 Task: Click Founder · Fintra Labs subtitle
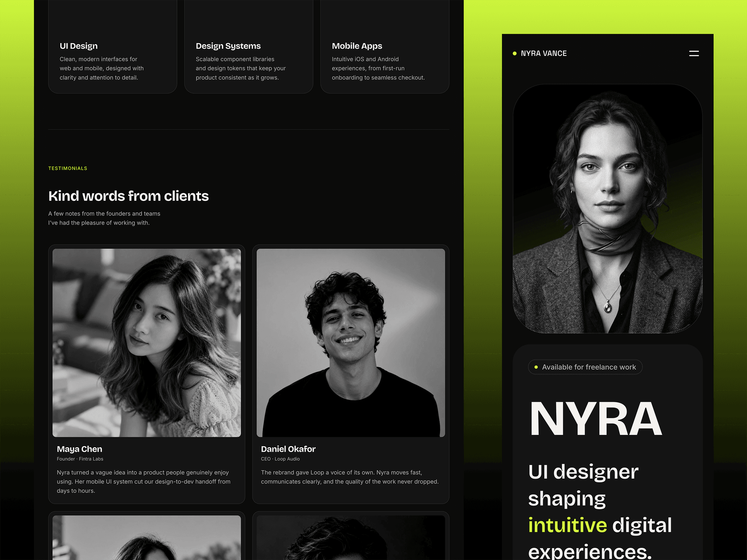(80, 459)
